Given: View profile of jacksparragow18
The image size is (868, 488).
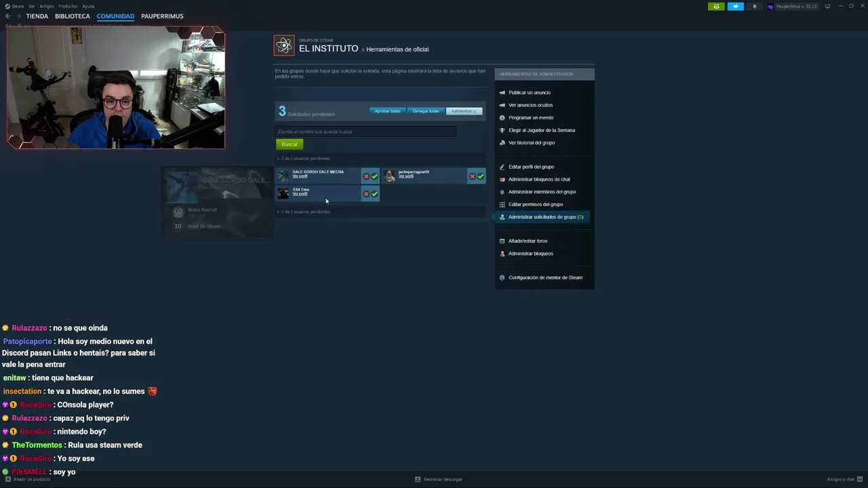Looking at the screenshot, I should click(x=406, y=176).
